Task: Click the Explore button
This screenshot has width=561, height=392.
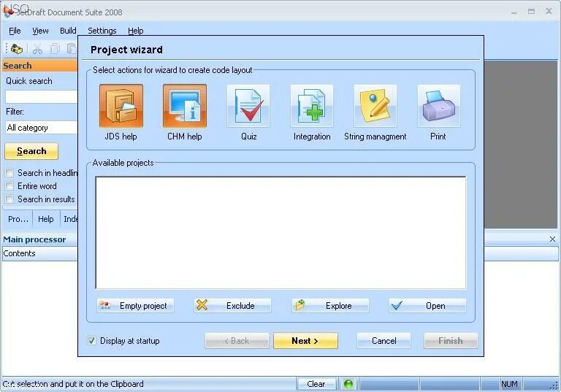Action: (330, 306)
